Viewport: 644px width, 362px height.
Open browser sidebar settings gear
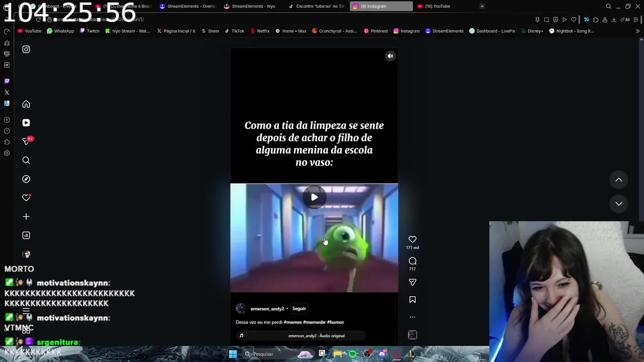pyautogui.click(x=7, y=153)
